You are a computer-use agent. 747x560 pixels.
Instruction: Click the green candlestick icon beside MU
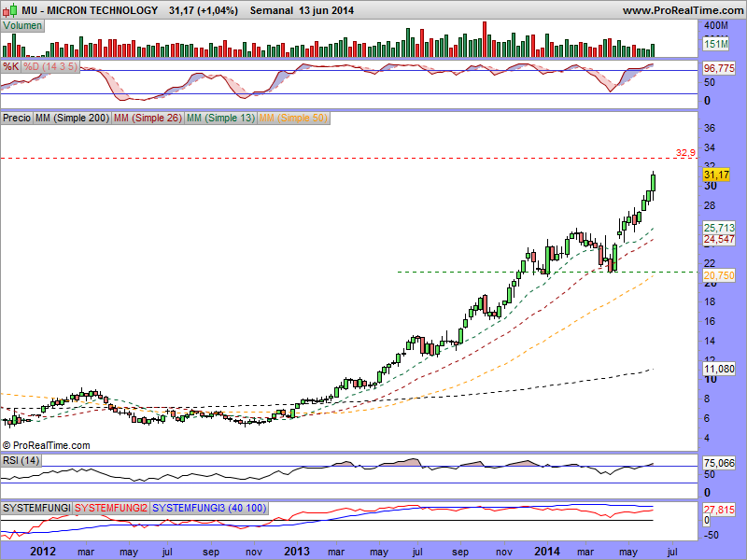point(11,10)
